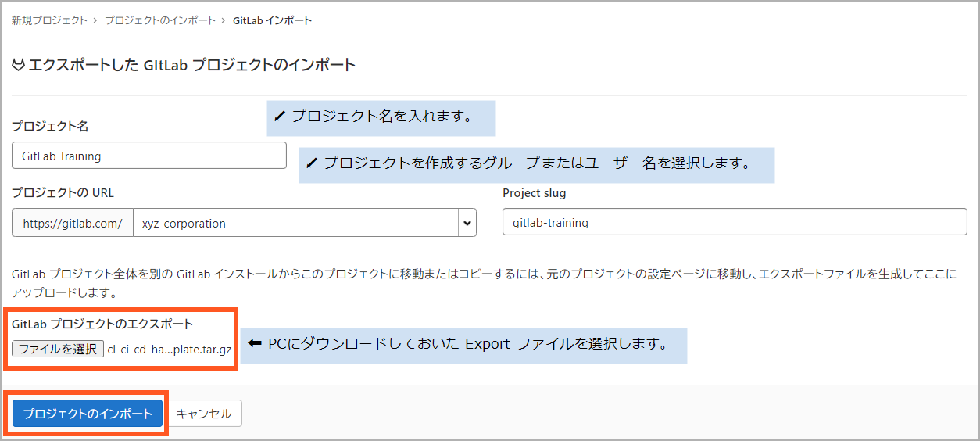
Task: Click the プロジェクトの URL label
Action: click(63, 193)
